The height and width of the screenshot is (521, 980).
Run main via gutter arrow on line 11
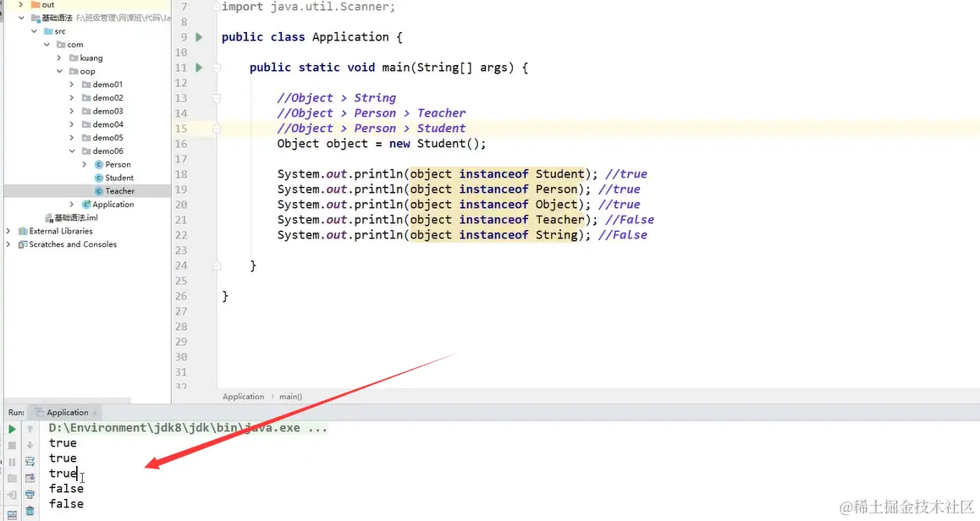pos(199,68)
